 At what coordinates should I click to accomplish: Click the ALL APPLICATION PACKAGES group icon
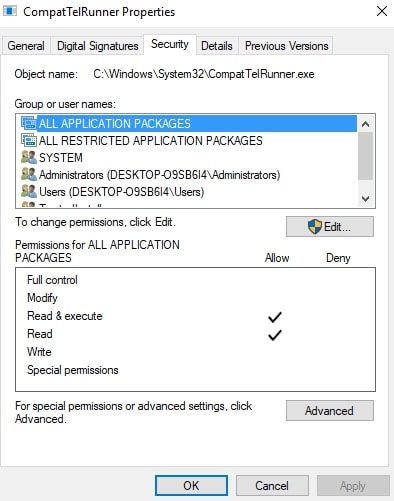point(29,123)
